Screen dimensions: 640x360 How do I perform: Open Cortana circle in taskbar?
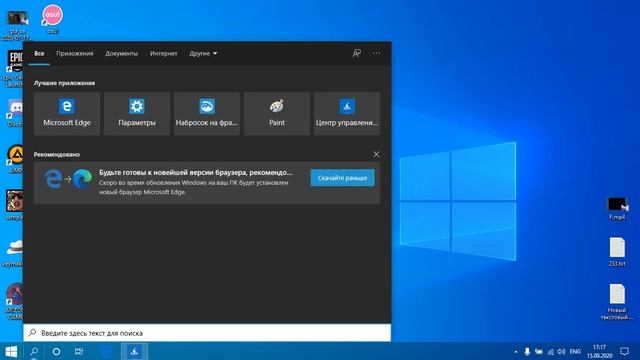point(56,351)
